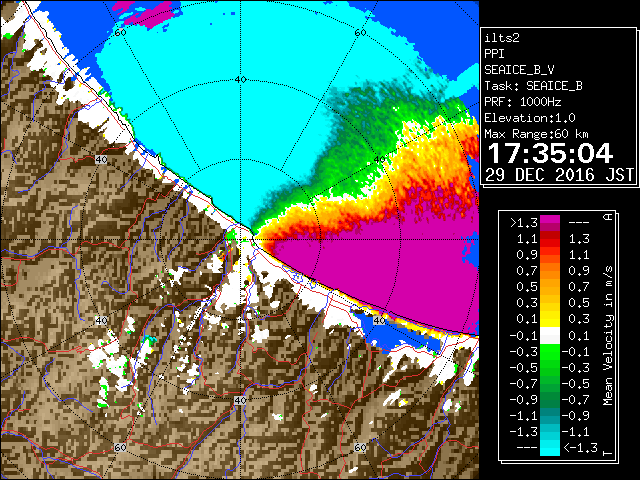This screenshot has width=640, height=480.
Task: Select the timestamp 17:35:04
Action: point(550,153)
